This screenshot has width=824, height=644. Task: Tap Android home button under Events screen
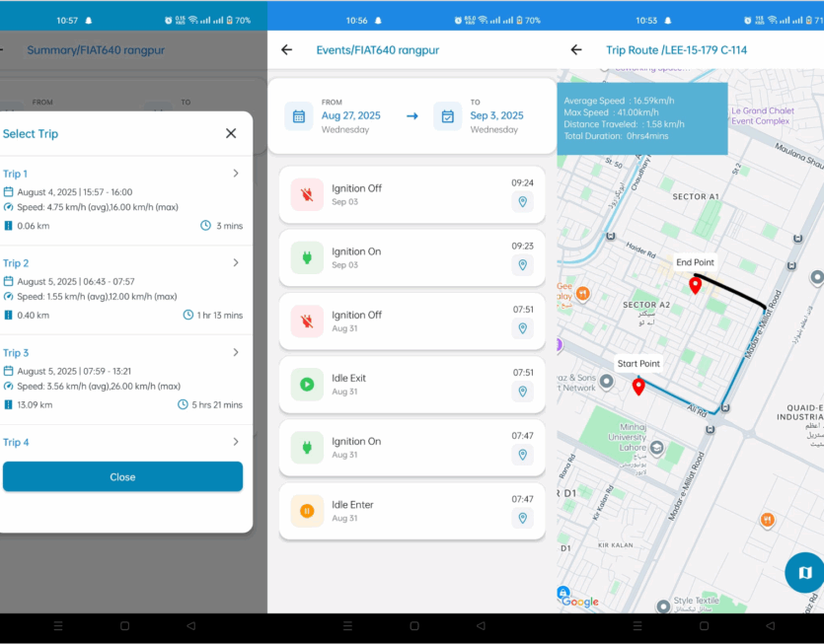[x=414, y=626]
